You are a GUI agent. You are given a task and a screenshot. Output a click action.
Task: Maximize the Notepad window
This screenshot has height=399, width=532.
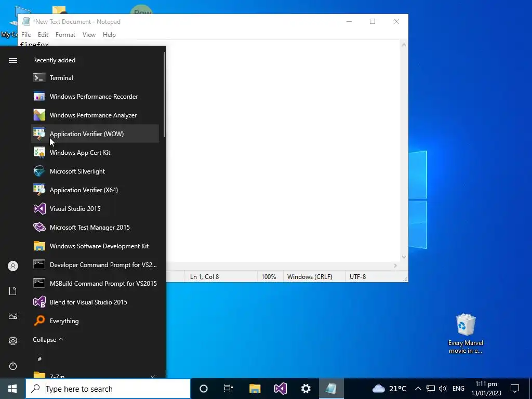coord(373,21)
